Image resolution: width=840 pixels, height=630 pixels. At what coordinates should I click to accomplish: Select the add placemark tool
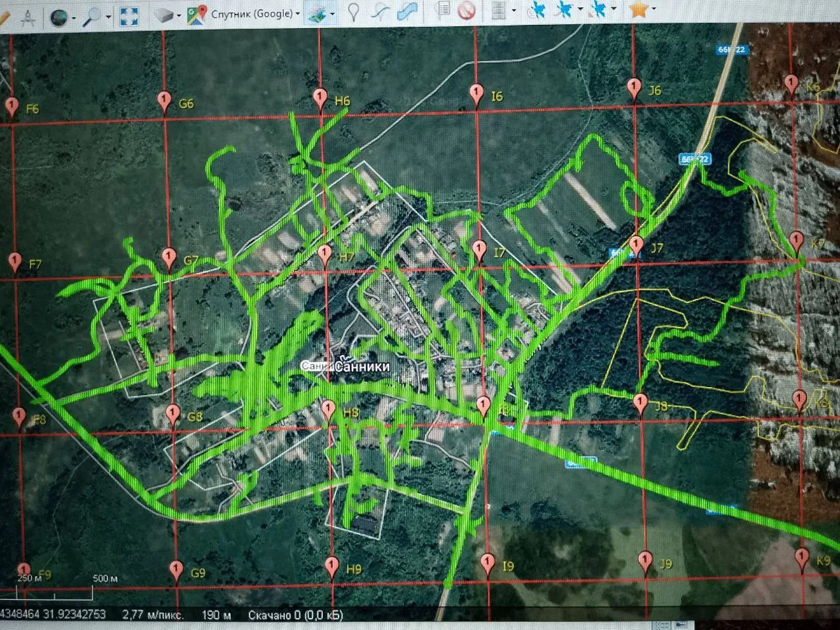[353, 12]
